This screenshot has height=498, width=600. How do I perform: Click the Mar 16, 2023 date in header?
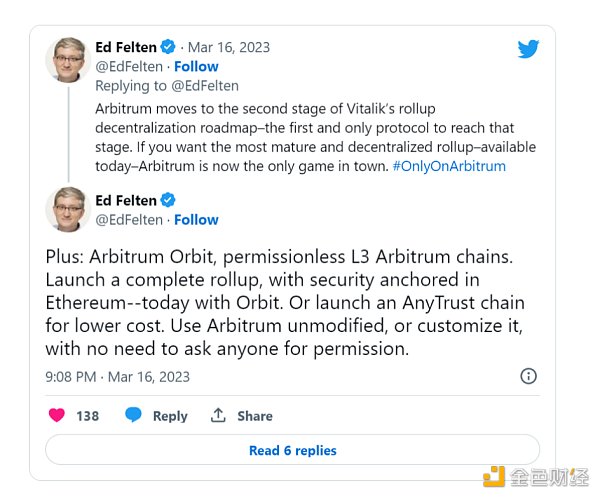(230, 47)
